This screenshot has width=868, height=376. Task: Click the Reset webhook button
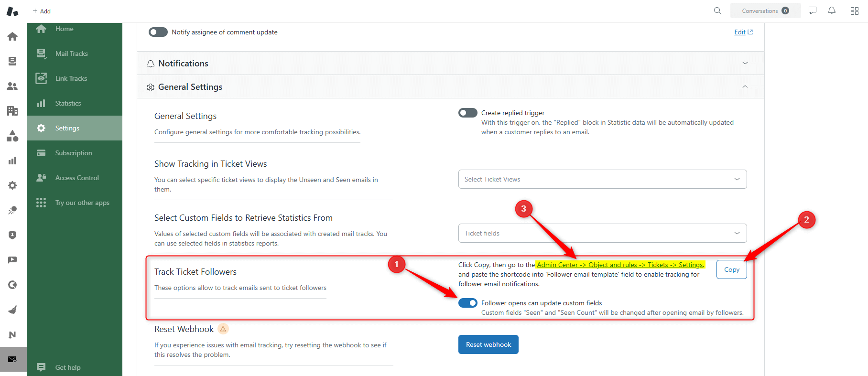[x=488, y=344]
